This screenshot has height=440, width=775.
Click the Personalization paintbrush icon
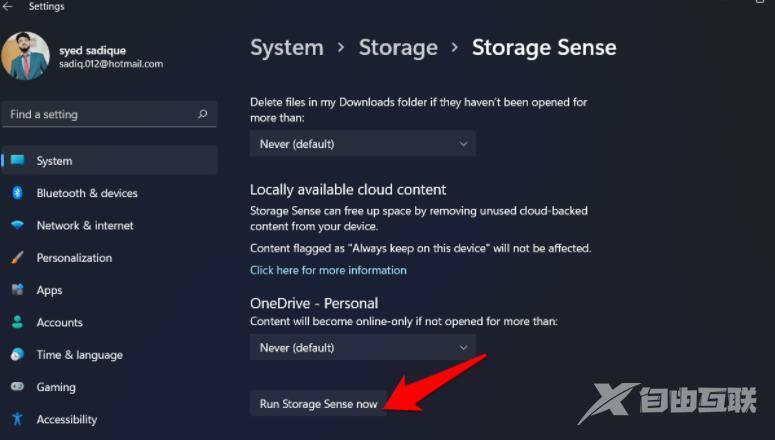[17, 258]
